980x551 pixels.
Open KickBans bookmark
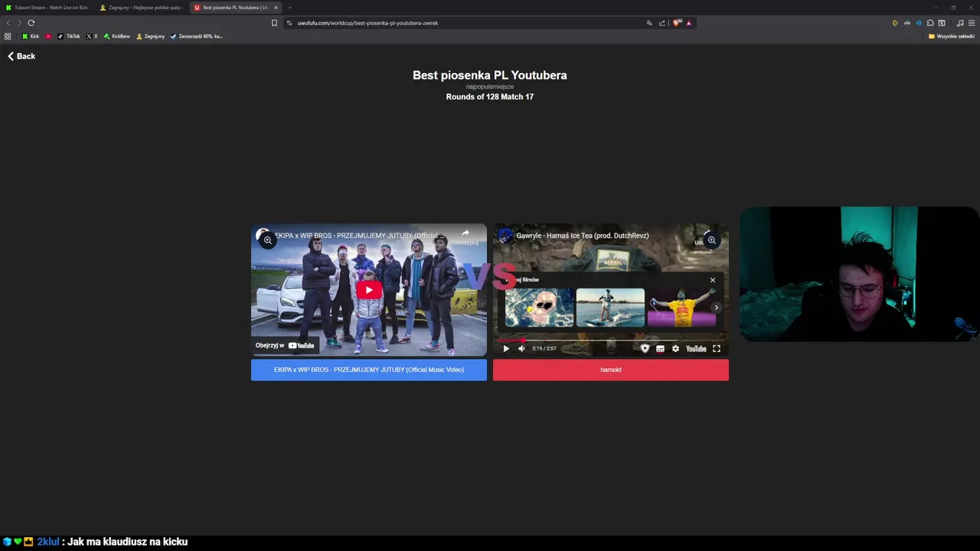(117, 36)
